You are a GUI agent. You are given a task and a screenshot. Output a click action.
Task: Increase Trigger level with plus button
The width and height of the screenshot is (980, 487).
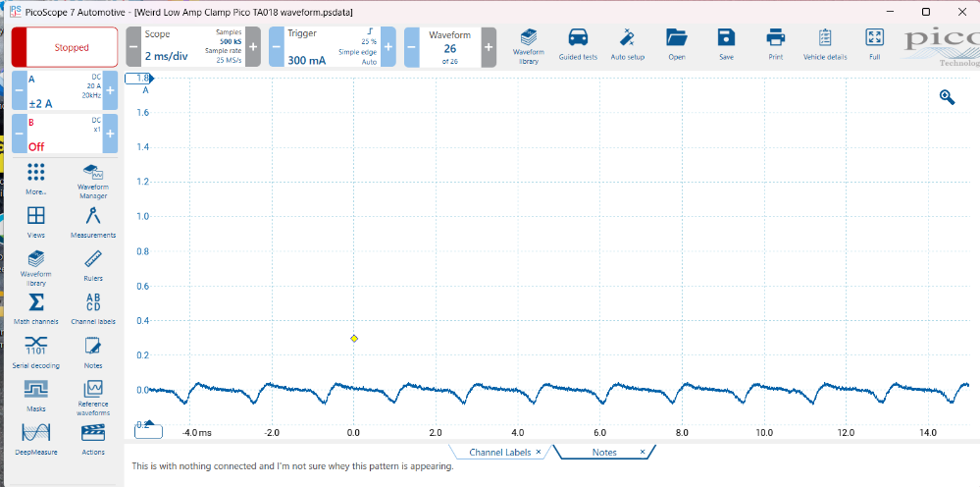tap(388, 47)
